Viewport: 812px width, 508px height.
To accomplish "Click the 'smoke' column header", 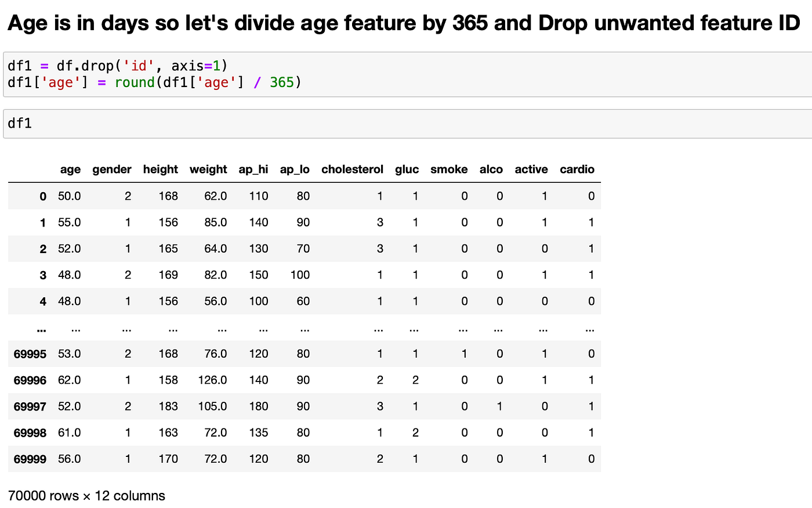I will 449,170.
